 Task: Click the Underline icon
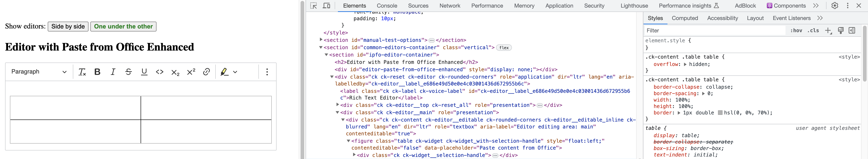[144, 72]
